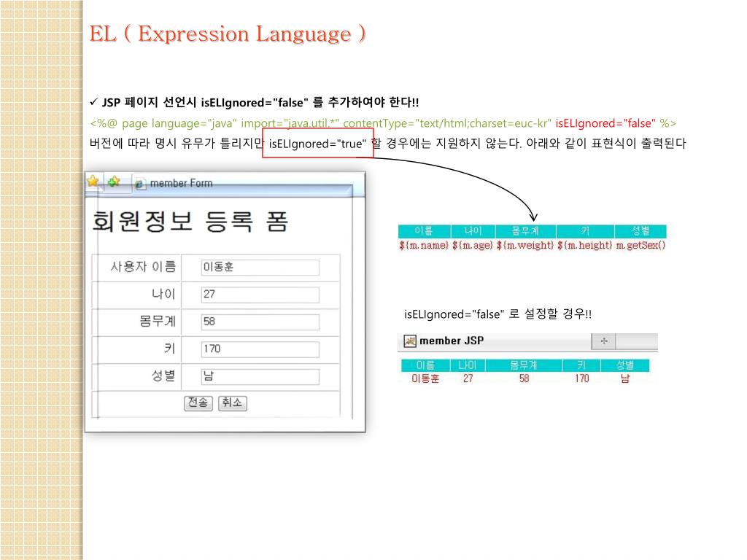Click the 몸무게 header in the upper table
Viewport: 747px width, 560px height.
[x=525, y=231]
